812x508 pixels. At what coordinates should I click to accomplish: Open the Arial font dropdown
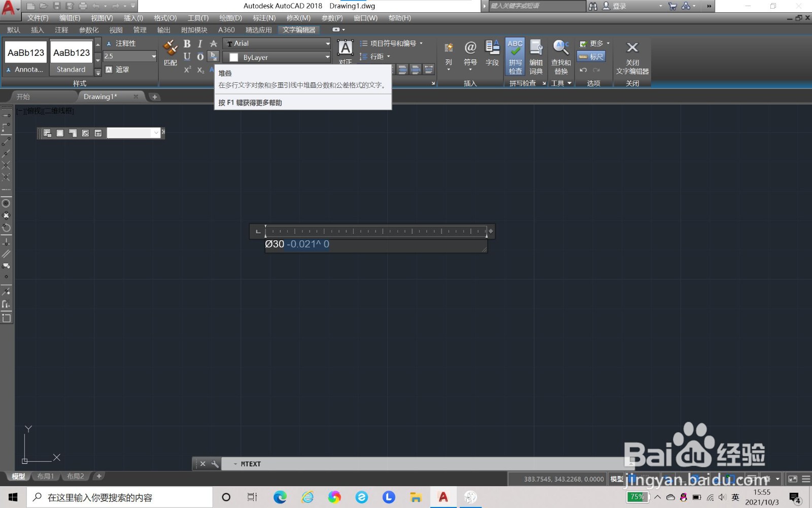click(327, 44)
